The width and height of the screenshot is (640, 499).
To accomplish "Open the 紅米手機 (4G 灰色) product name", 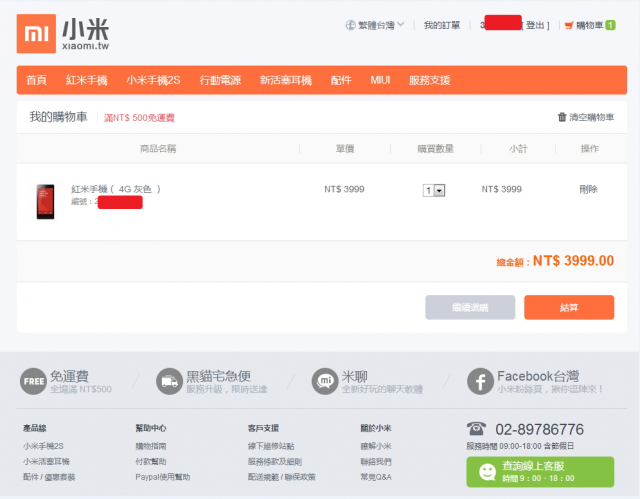I will [116, 189].
